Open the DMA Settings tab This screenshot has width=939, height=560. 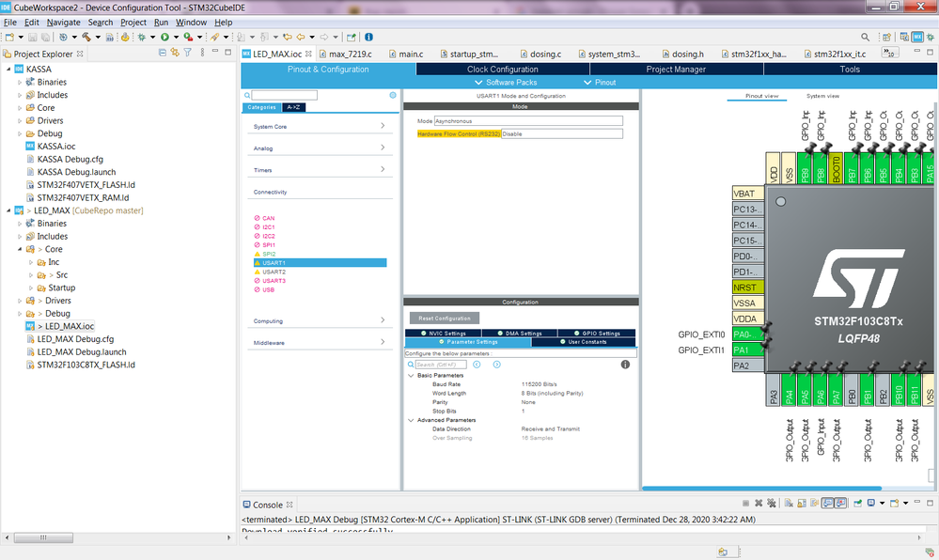tap(520, 334)
